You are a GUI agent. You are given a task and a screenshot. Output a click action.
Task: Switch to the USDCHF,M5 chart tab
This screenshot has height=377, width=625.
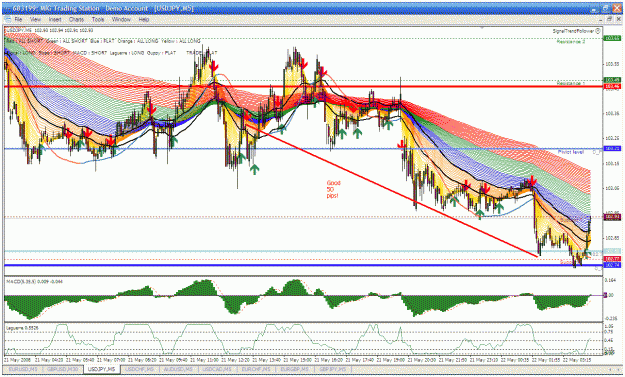click(139, 369)
